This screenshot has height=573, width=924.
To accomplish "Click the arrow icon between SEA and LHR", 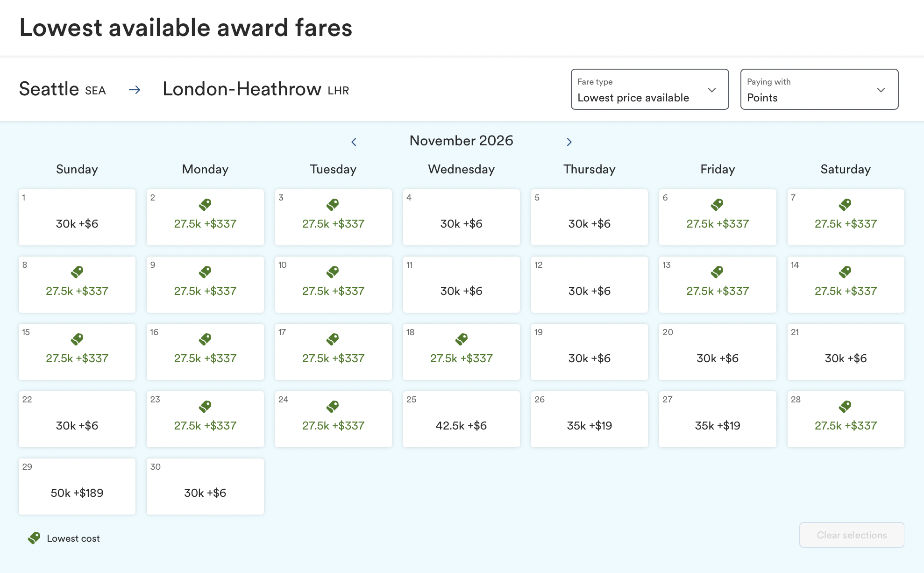I will pyautogui.click(x=135, y=89).
